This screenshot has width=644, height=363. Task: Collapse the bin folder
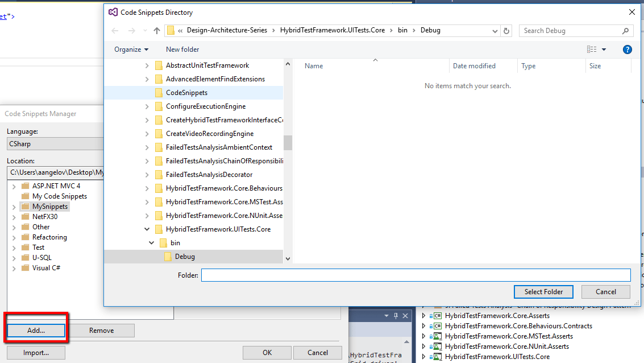(152, 242)
